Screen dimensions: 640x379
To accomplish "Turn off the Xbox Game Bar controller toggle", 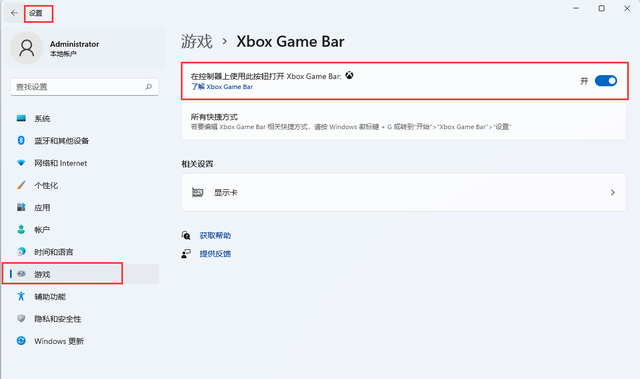I will tap(606, 81).
